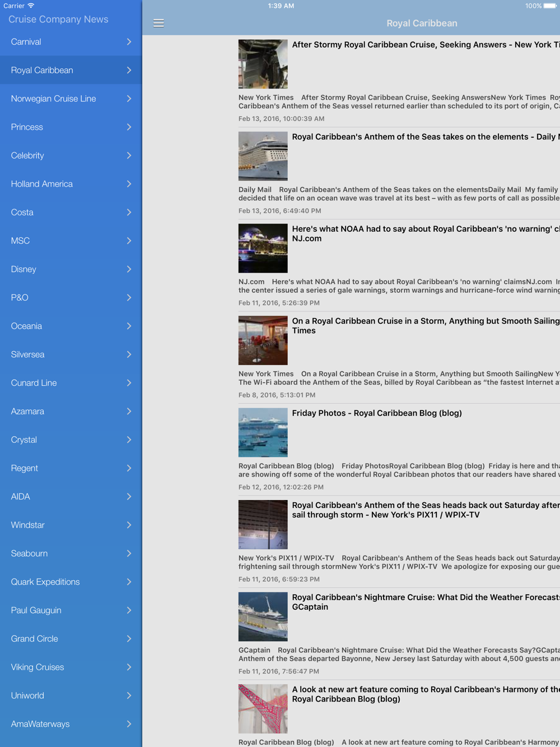Expand the Celebrity row chevron
Screen dimensions: 560x747
pos(129,156)
